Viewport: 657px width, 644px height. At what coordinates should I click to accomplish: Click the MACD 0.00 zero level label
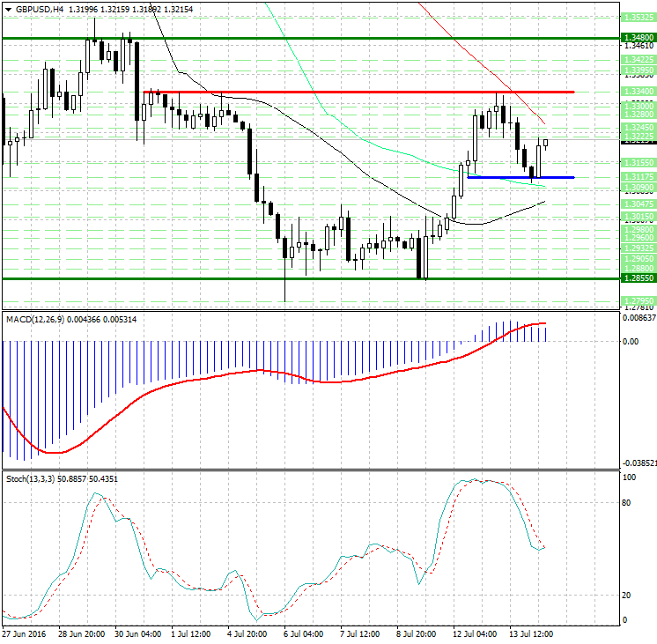coord(631,341)
